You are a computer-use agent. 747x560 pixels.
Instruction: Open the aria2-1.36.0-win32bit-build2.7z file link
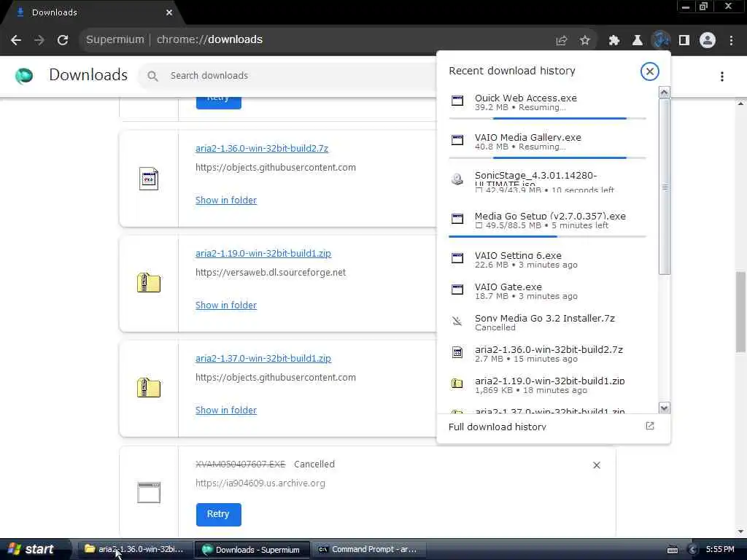262,149
